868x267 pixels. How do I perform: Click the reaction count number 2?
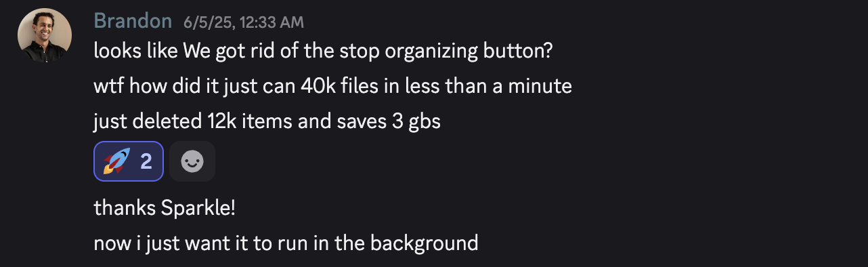pyautogui.click(x=146, y=161)
